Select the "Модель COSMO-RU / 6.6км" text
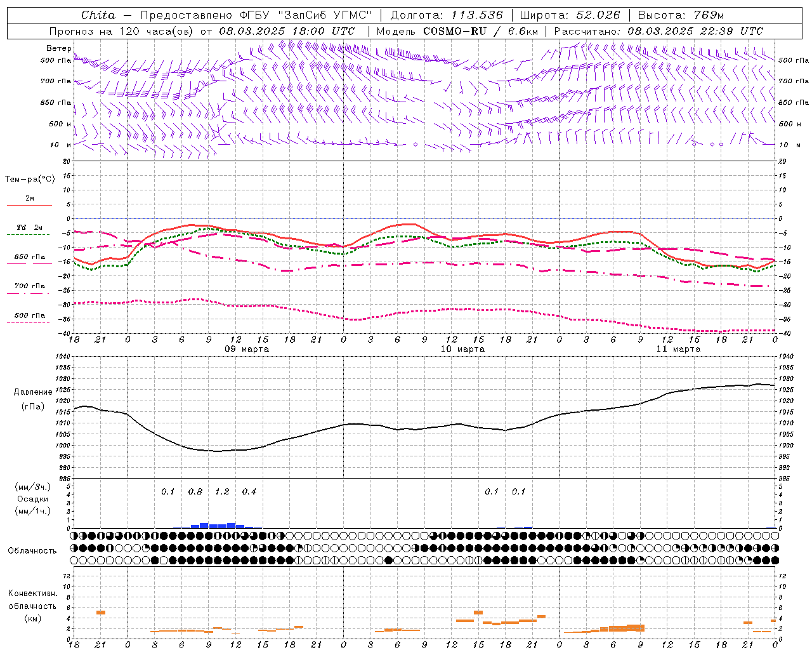 [x=457, y=31]
